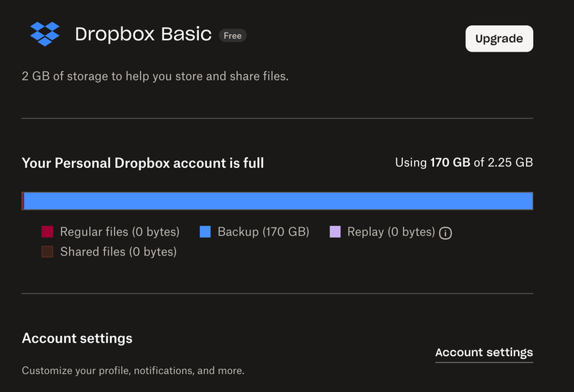This screenshot has height=392, width=574.
Task: Click the Shared files brown swatch
Action: 47,252
